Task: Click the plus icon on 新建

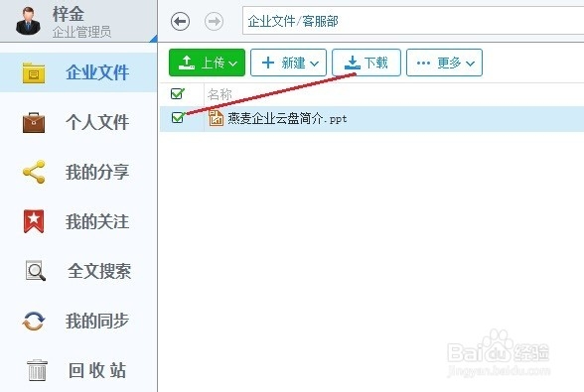Action: pyautogui.click(x=268, y=63)
